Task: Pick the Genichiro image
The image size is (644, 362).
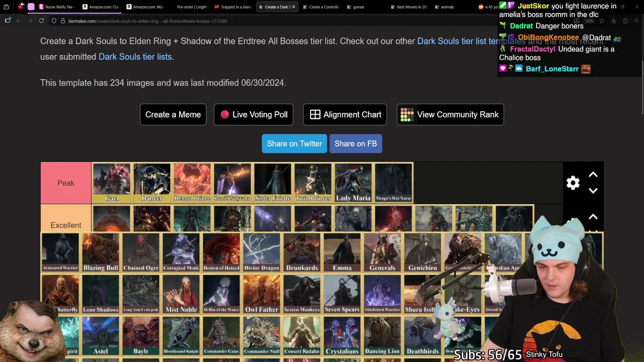Action: [423, 253]
